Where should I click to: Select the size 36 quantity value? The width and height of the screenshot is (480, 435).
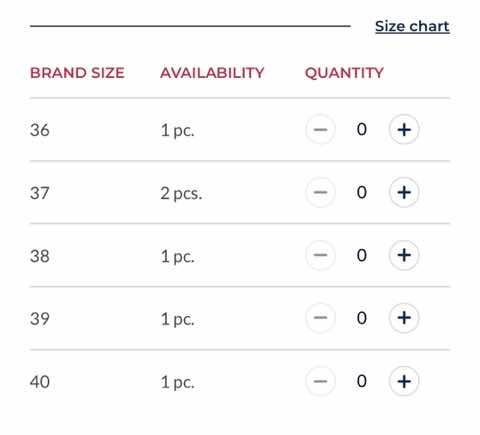click(x=362, y=129)
